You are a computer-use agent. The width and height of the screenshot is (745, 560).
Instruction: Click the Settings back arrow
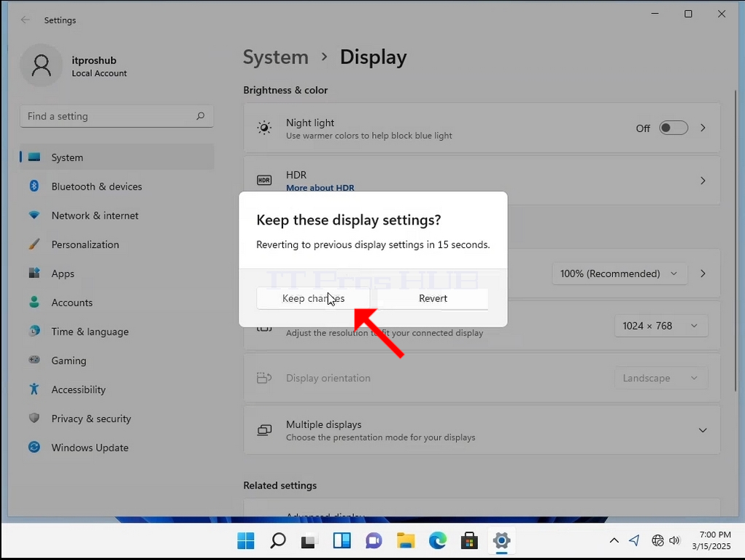click(x=26, y=20)
